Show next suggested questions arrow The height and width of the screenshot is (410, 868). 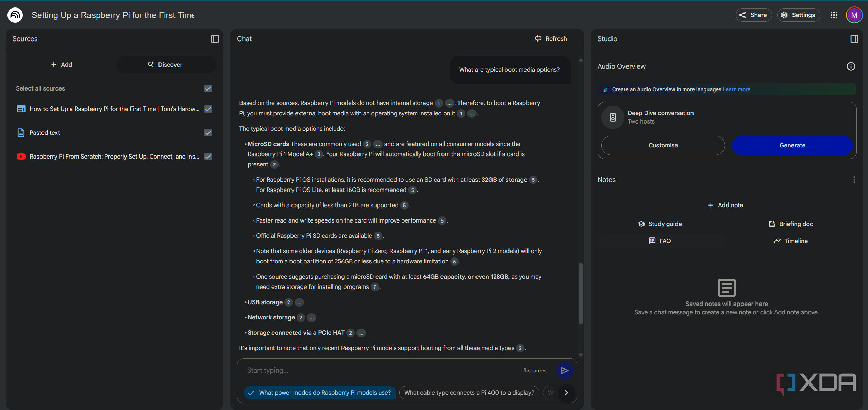(x=566, y=393)
